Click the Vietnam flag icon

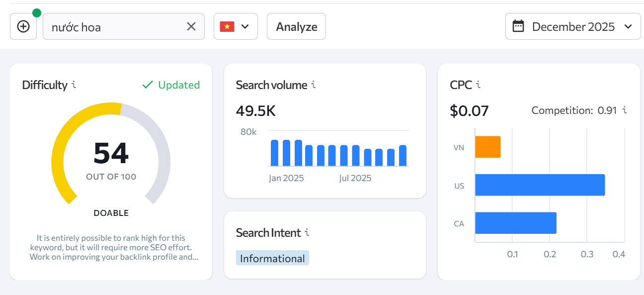227,26
